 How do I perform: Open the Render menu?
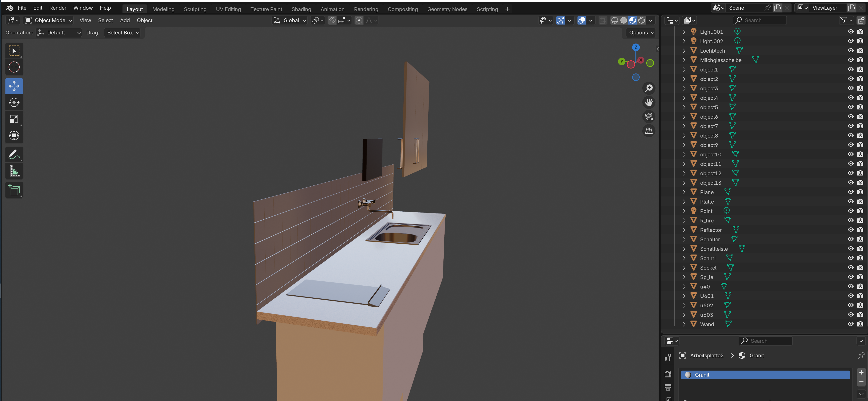[x=58, y=8]
